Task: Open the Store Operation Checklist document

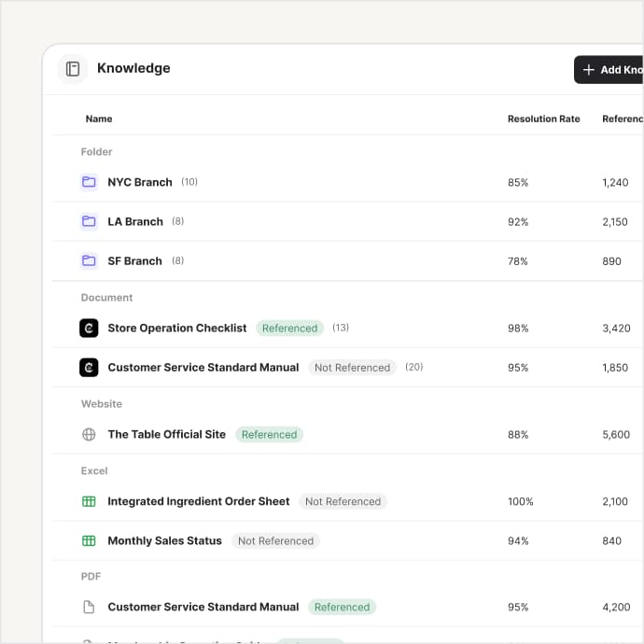Action: (177, 329)
